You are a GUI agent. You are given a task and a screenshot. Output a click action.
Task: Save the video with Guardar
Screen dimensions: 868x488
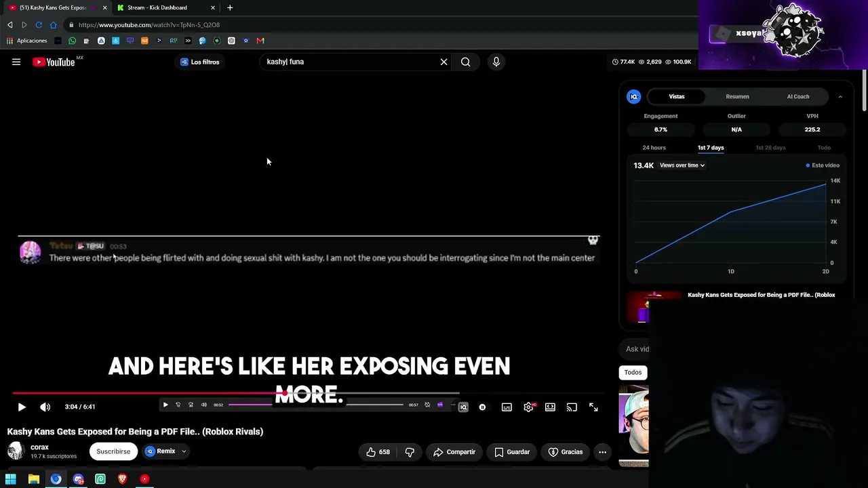pos(512,452)
